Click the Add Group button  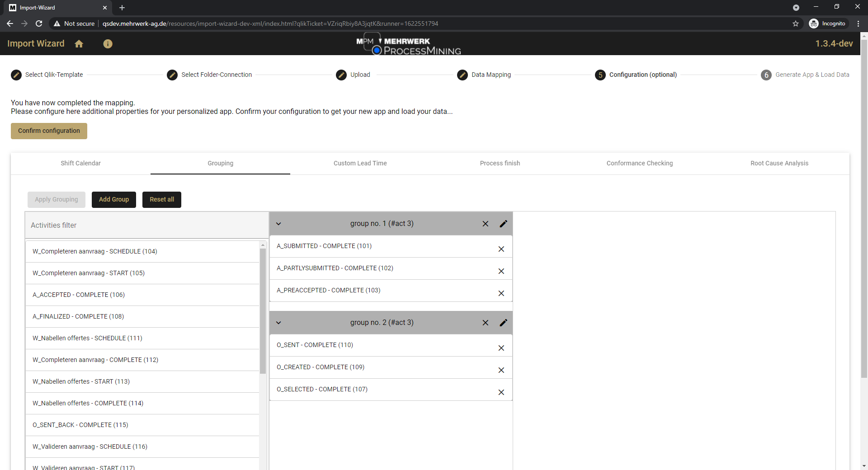coord(114,200)
